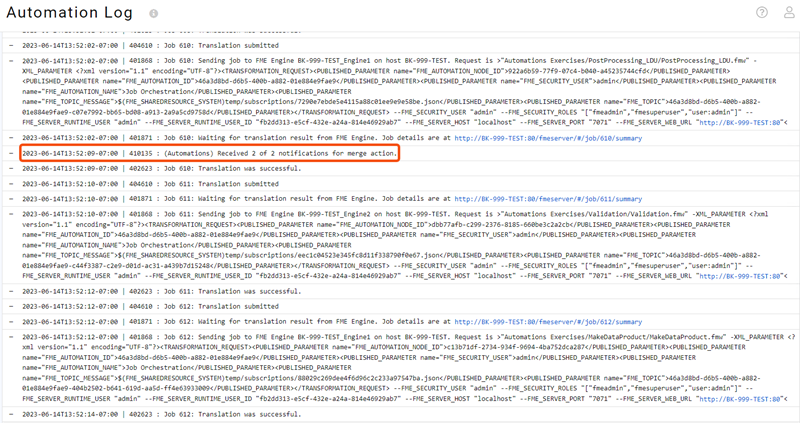Select text 'Job 610: Translation was successful.'
The height and width of the screenshot is (423, 800).
tap(232, 168)
